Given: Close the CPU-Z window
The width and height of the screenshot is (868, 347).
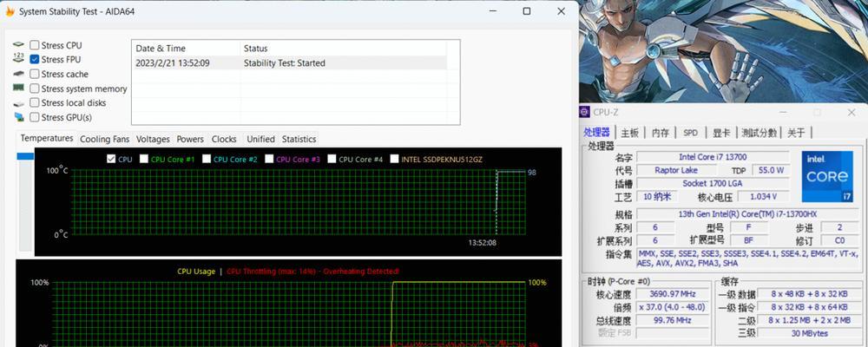Looking at the screenshot, I should 852,113.
